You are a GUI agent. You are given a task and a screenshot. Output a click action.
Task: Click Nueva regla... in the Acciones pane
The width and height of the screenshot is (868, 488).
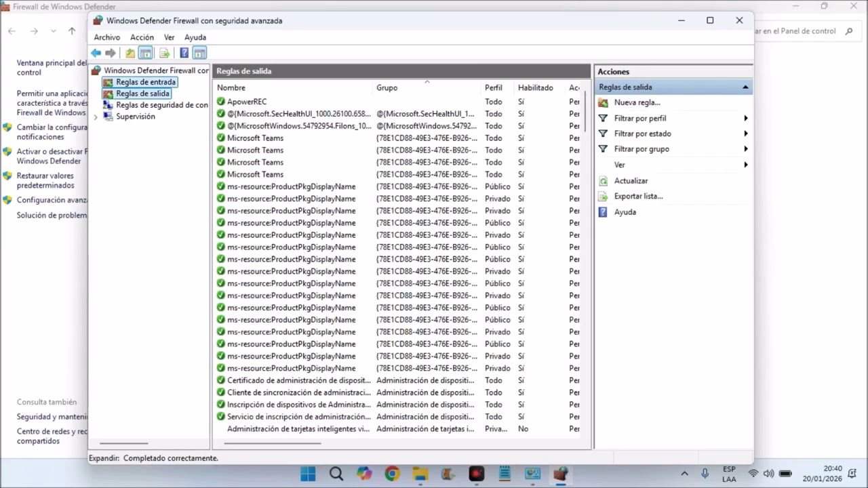(637, 102)
